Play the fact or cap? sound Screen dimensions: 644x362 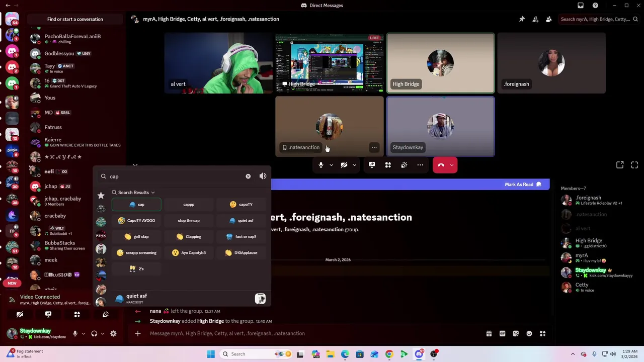(x=241, y=237)
